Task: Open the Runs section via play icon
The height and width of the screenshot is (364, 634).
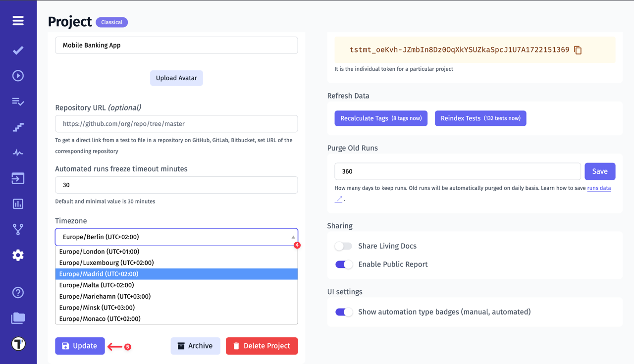Action: click(x=18, y=75)
